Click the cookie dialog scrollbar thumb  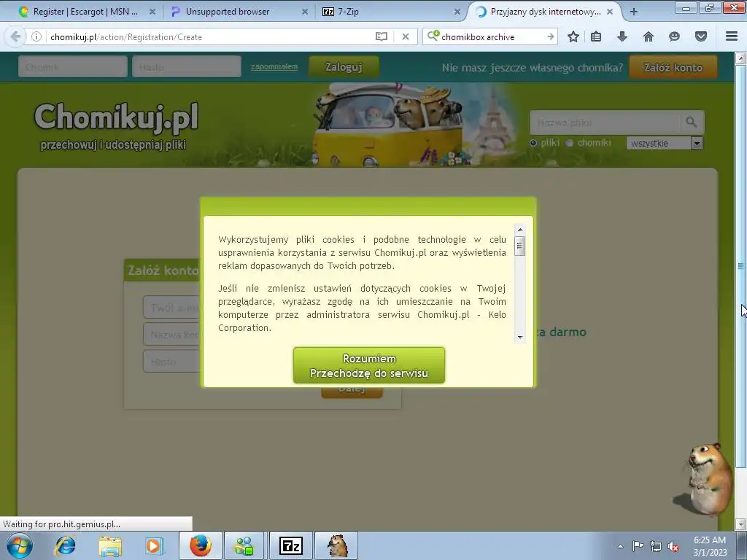520,246
